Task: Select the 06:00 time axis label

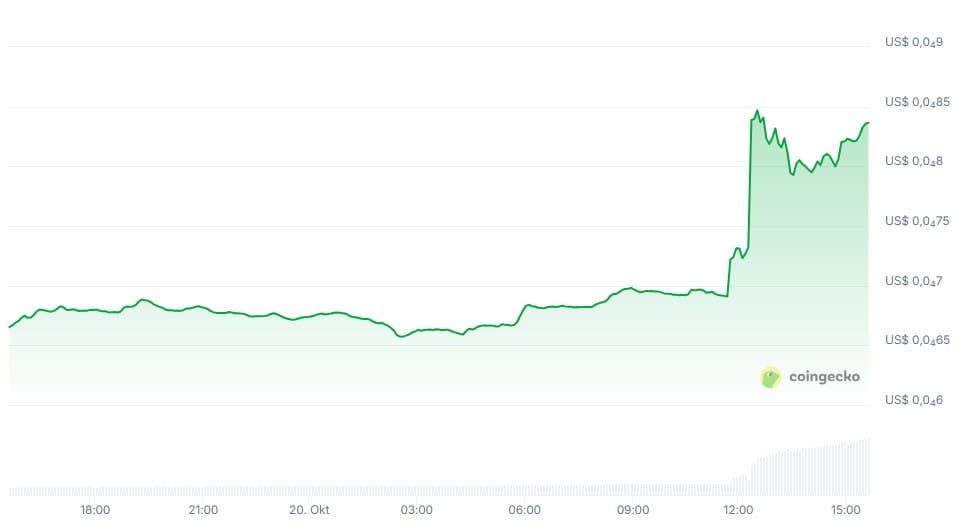Action: 524,509
